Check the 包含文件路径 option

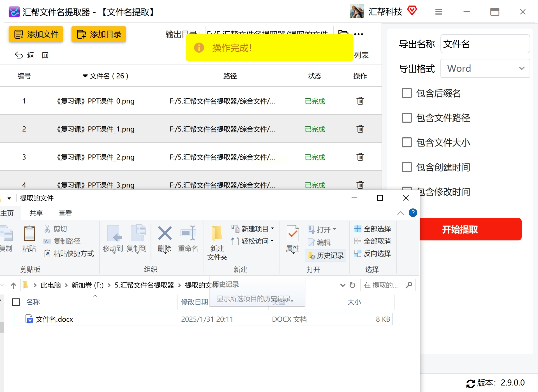coord(407,118)
